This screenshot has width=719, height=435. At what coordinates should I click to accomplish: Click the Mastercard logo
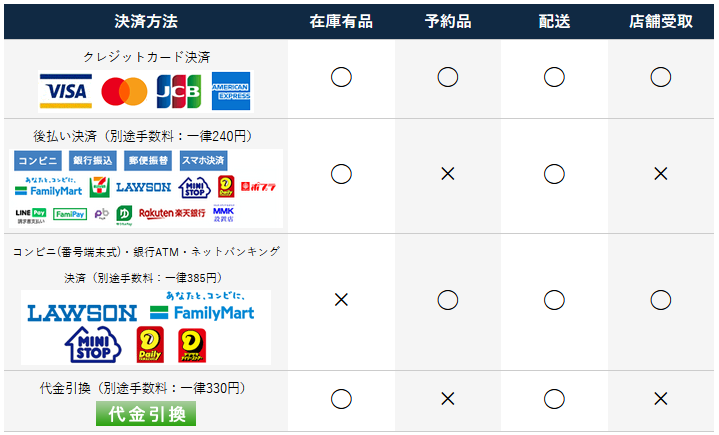[124, 91]
